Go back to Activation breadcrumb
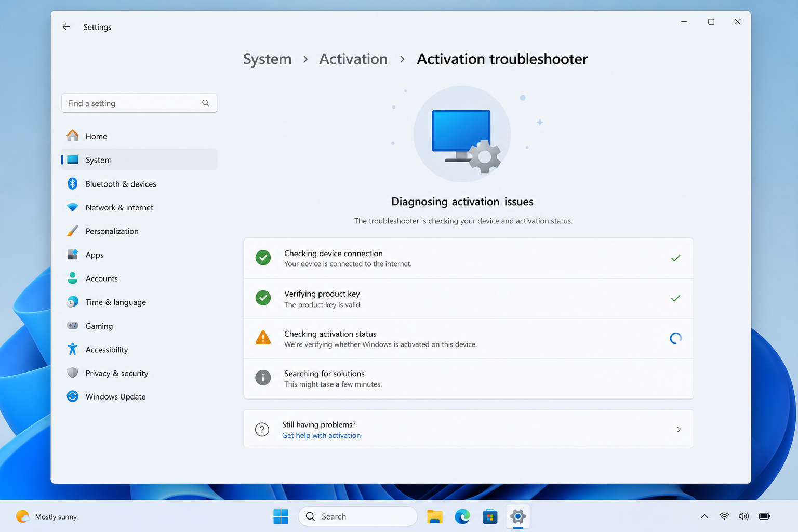Viewport: 798px width, 532px height. pos(353,59)
